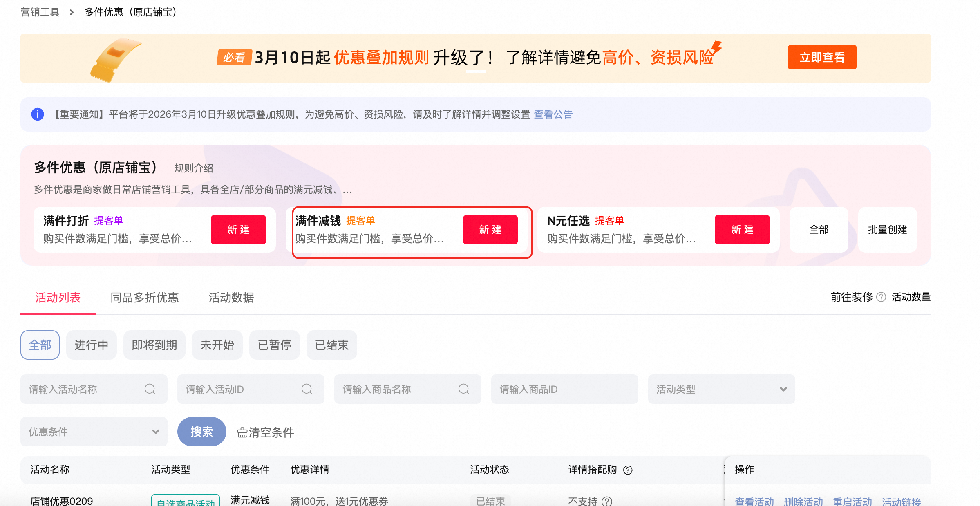Switch to 活动列表 tab

[x=58, y=298]
